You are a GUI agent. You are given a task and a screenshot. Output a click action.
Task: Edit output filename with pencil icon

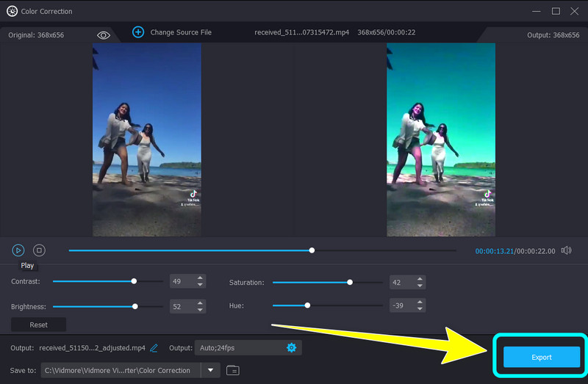click(154, 348)
